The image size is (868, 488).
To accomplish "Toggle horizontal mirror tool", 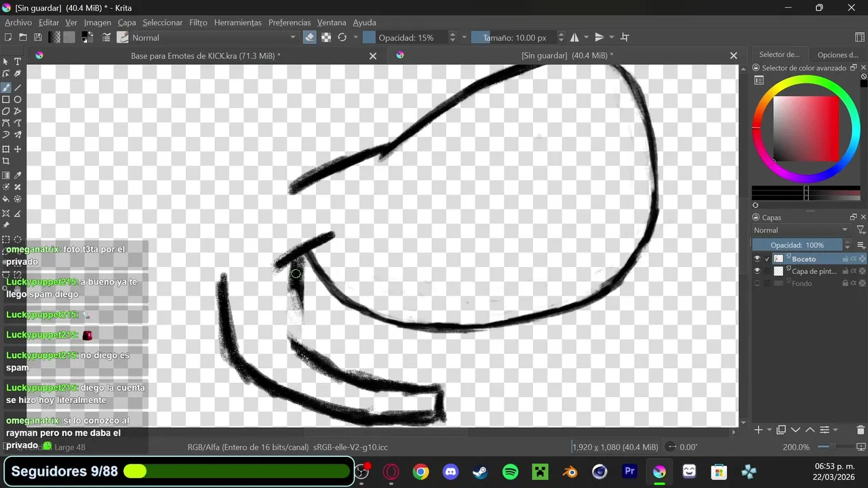I will coord(574,37).
